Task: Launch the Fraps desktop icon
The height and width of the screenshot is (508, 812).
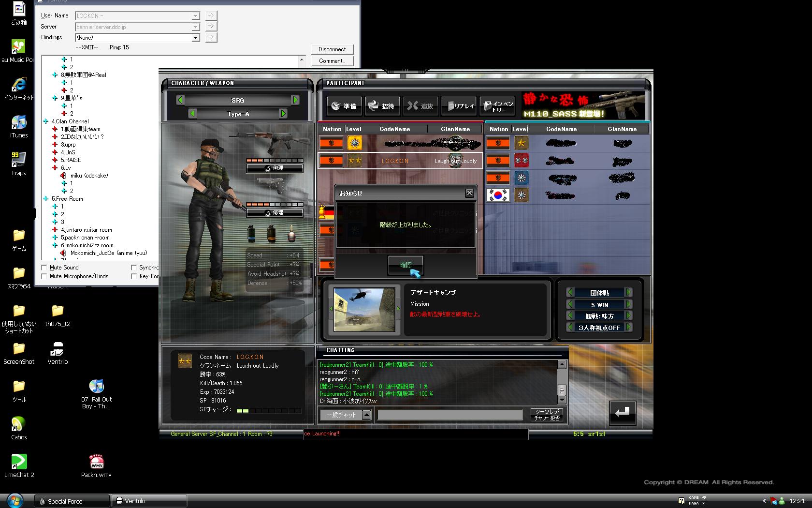Action: click(19, 164)
